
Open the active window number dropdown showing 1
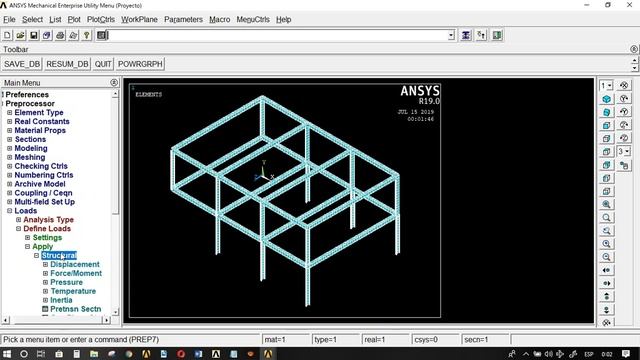606,86
